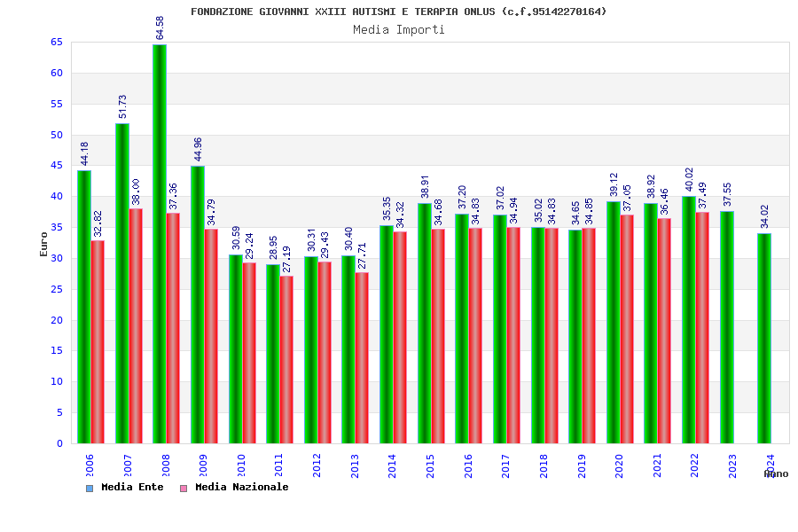Screen dimensions: 798x532
Task: Click the '51.73' value label
Action: tap(122, 107)
